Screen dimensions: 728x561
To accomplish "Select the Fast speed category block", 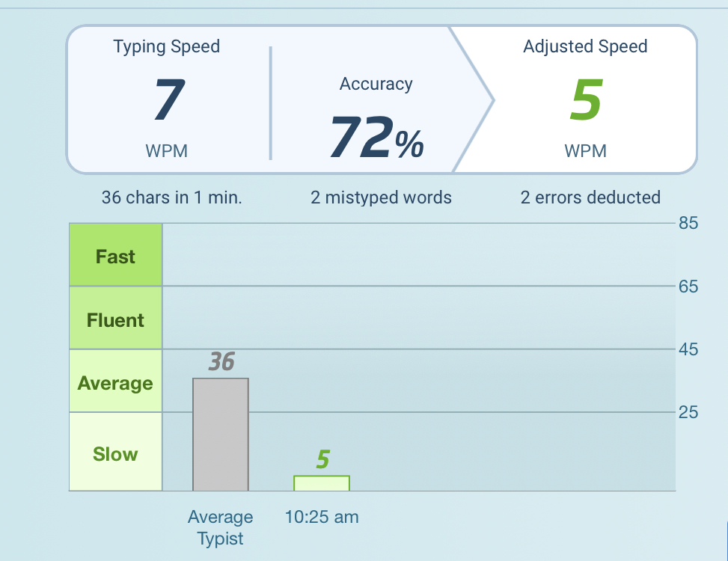I will [x=116, y=256].
